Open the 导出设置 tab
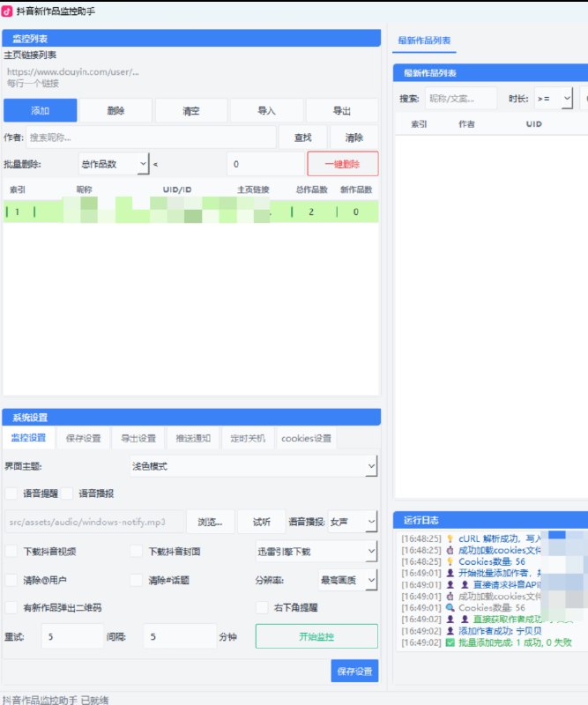 click(x=138, y=438)
